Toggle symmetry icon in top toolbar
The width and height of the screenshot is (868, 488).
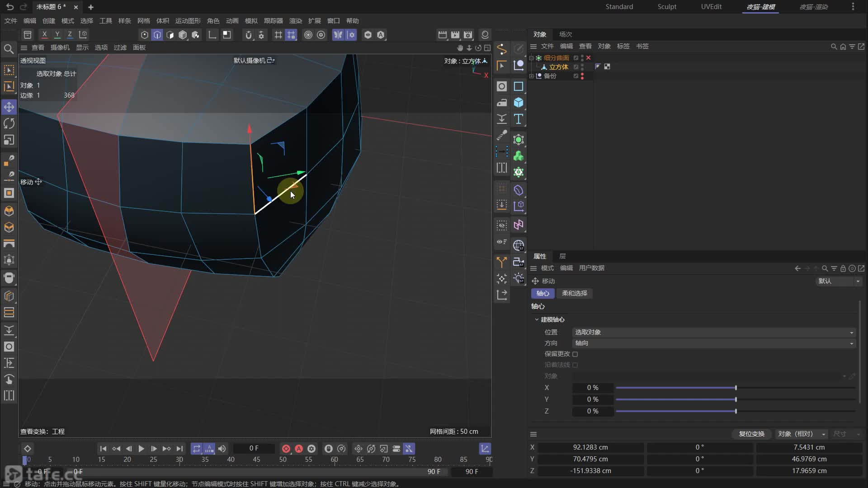point(338,35)
